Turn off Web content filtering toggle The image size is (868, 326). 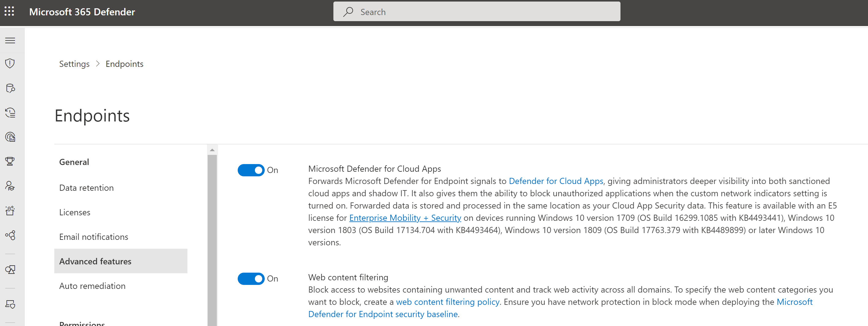tap(251, 279)
